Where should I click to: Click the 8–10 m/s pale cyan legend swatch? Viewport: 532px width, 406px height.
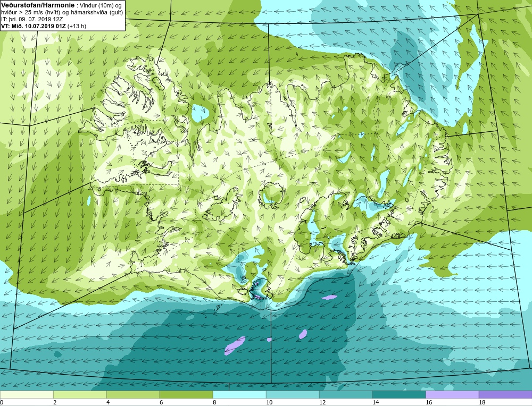pos(239,395)
